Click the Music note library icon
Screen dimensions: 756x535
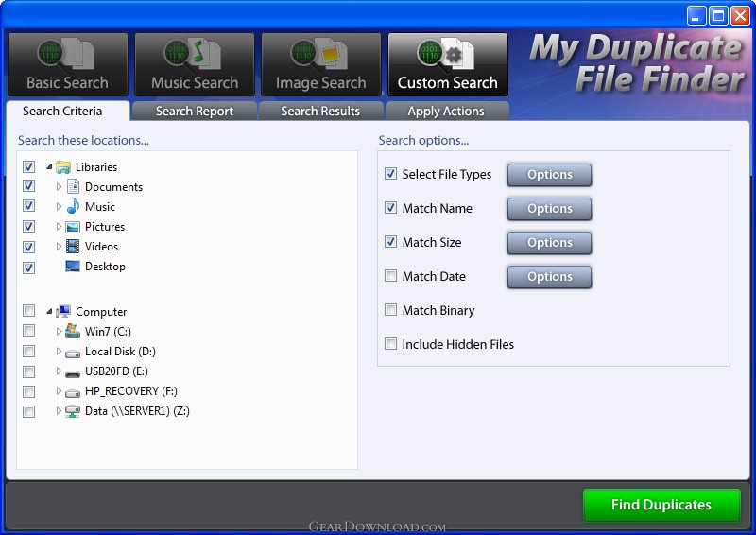point(73,206)
